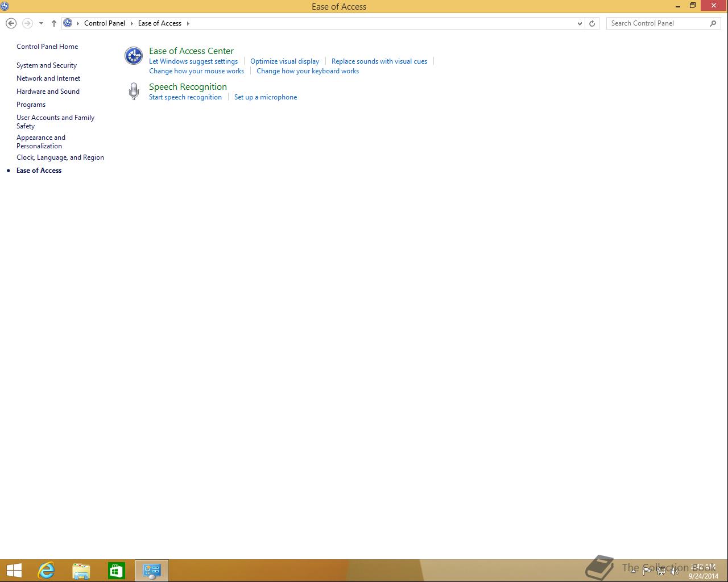Screen dimensions: 728x582
Task: Launch Internet Explorer from the taskbar
Action: (46, 571)
